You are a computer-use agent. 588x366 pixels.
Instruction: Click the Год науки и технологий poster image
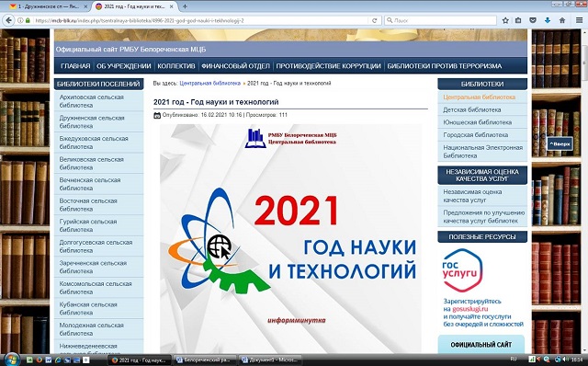(290, 238)
